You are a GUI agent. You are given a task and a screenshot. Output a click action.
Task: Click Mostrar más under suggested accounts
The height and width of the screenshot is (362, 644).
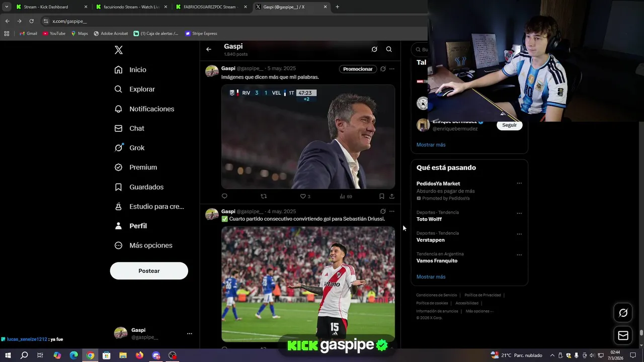(x=431, y=145)
